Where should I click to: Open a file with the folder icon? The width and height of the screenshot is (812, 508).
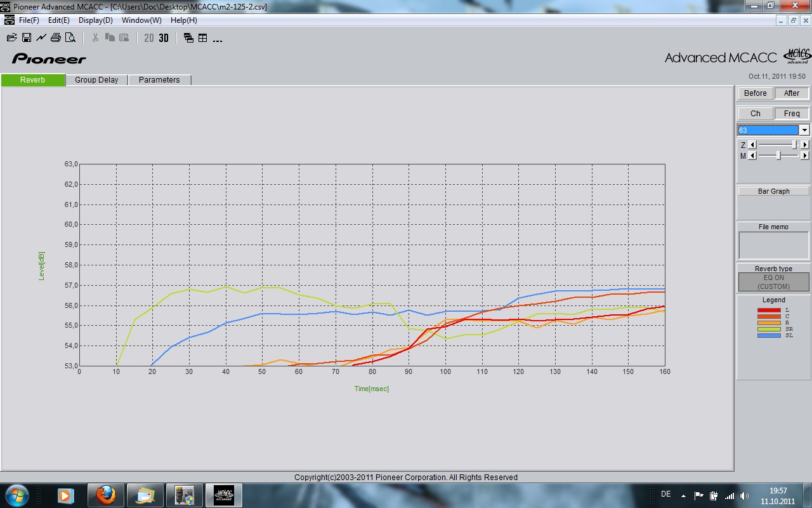coord(12,38)
